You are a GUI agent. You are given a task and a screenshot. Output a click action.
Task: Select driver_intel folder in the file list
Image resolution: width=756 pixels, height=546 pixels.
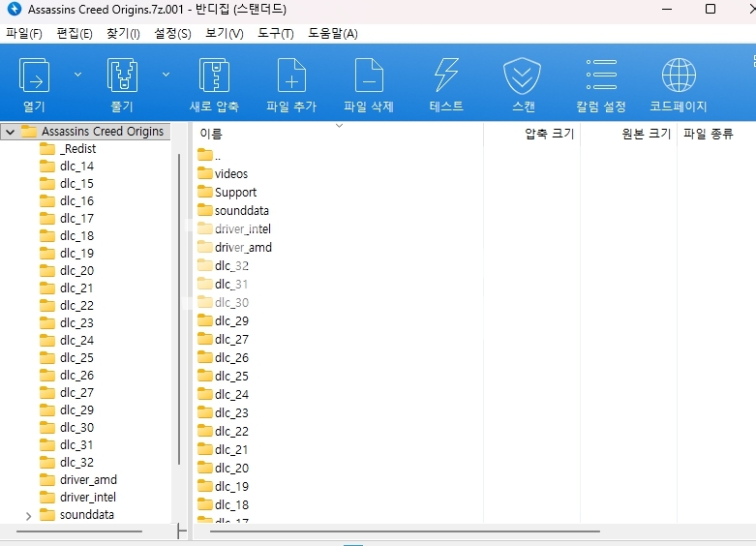pos(234,228)
